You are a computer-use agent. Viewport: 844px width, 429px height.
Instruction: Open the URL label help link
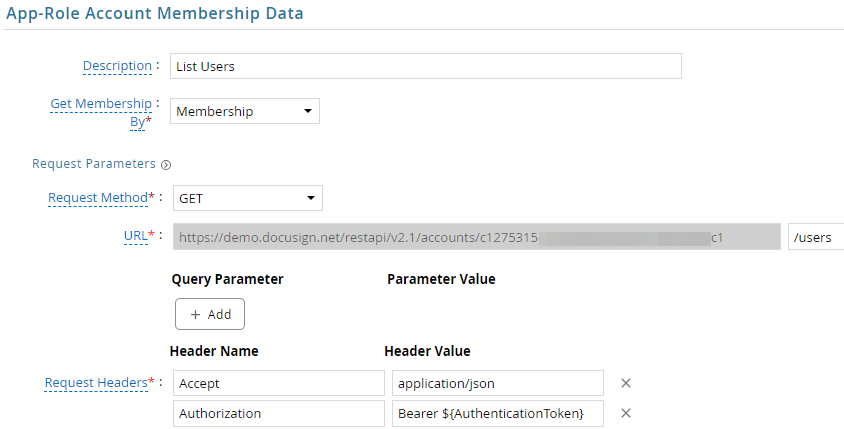(x=136, y=236)
